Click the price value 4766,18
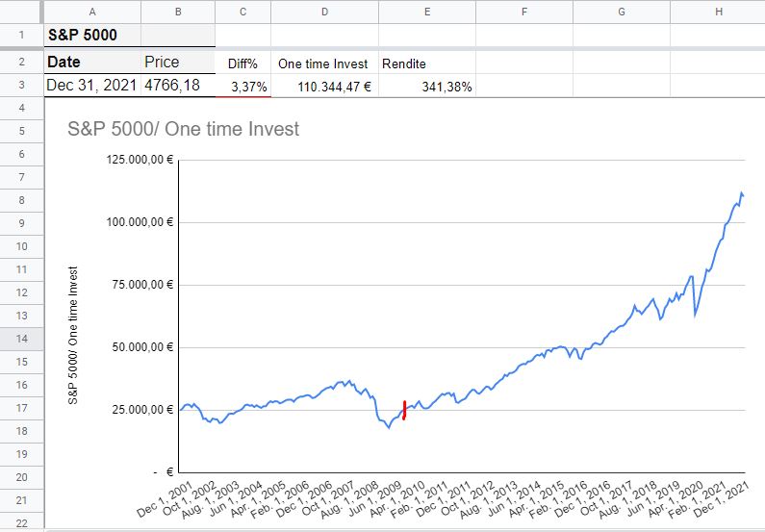 click(x=178, y=86)
